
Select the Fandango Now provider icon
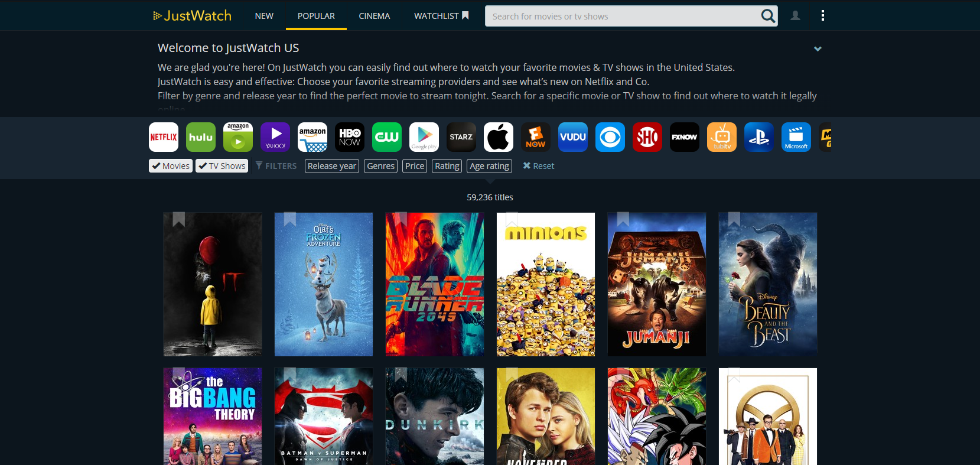(x=536, y=137)
